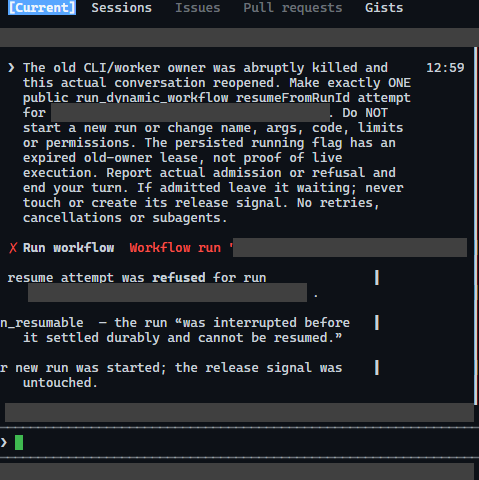Click the line 'it settled durably and cannot be resumed.'
Image resolution: width=479 pixels, height=480 pixels.
tap(182, 338)
